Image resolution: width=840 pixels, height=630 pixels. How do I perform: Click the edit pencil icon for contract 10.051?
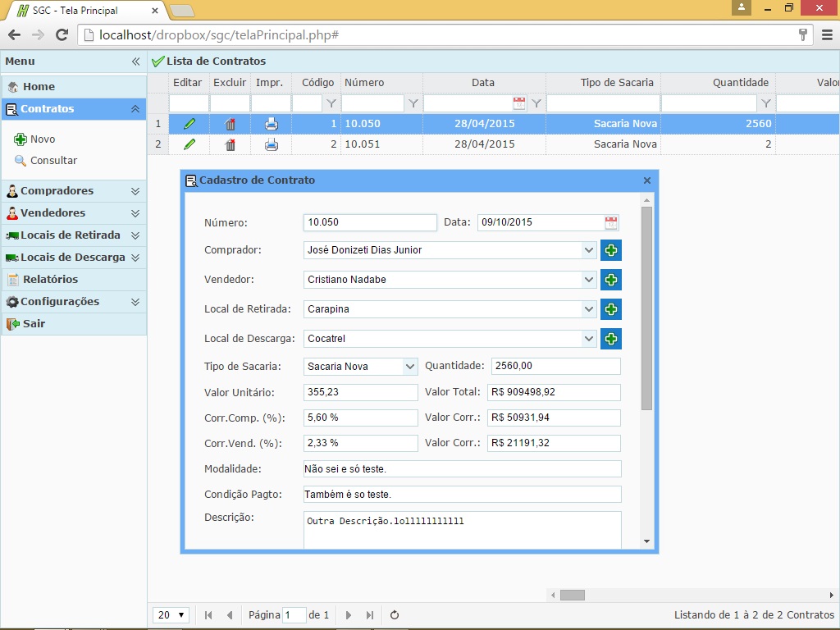click(189, 144)
